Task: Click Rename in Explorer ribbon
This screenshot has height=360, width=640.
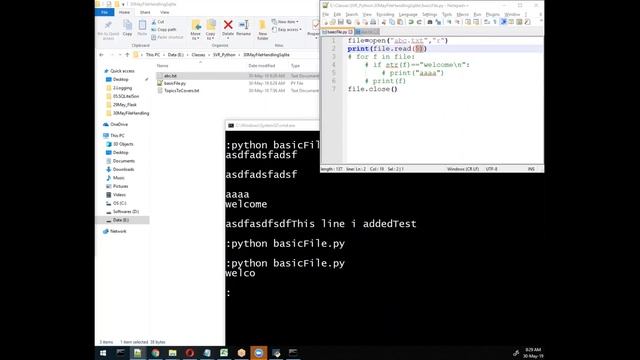Action: [243, 28]
